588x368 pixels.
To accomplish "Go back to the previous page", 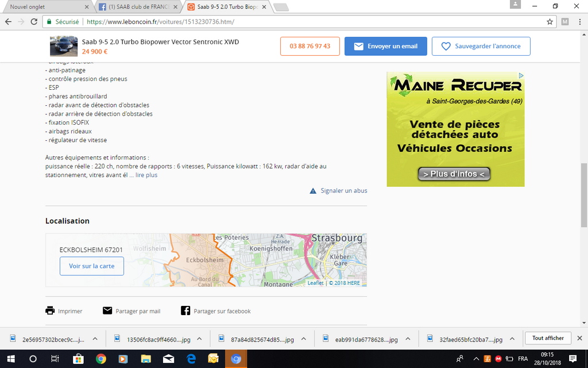I will (8, 22).
